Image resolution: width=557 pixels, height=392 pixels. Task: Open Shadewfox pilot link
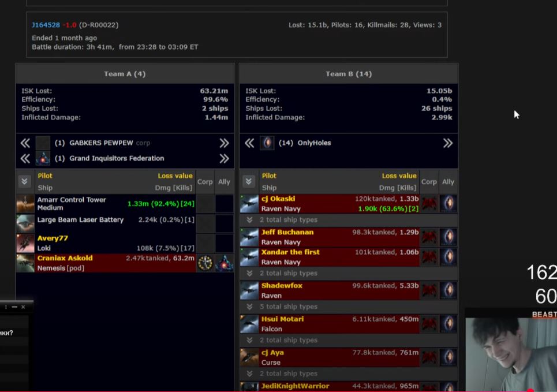tap(282, 285)
